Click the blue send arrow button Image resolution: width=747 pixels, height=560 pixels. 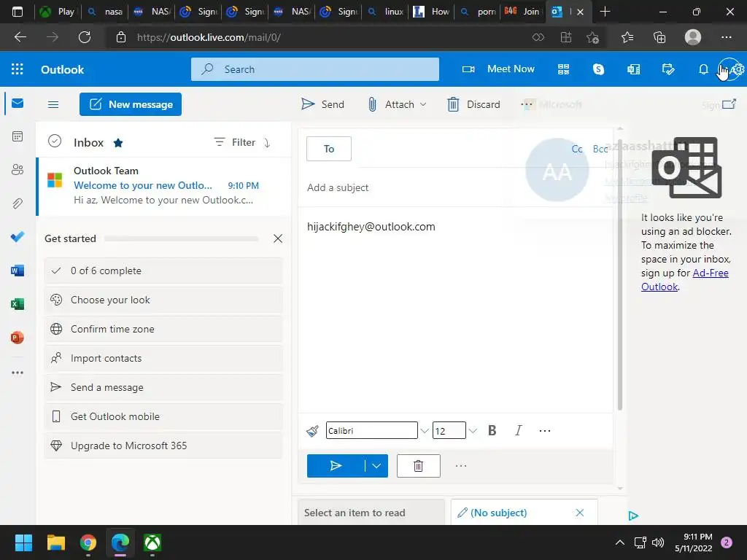pos(336,466)
